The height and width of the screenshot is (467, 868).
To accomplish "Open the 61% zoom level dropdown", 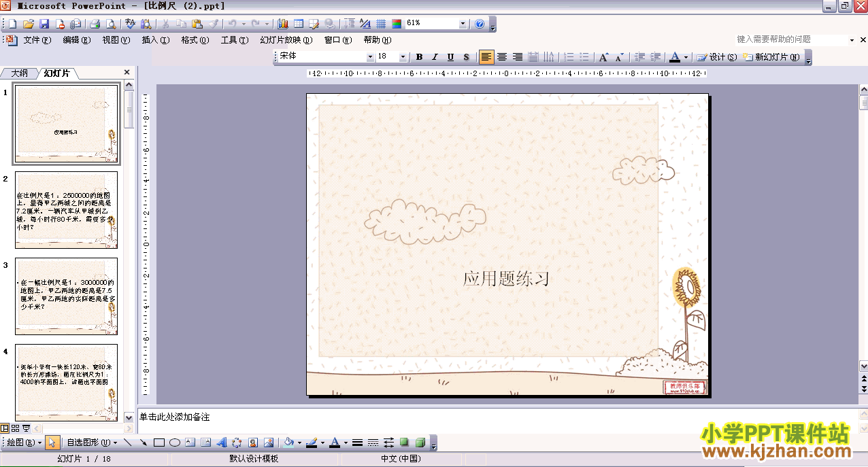I will [x=463, y=24].
